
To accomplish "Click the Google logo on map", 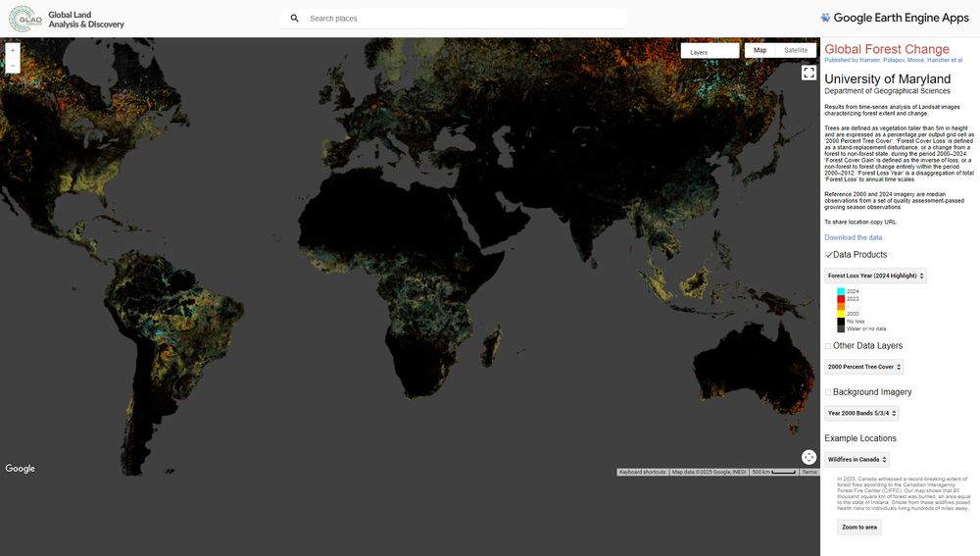I will 20,468.
